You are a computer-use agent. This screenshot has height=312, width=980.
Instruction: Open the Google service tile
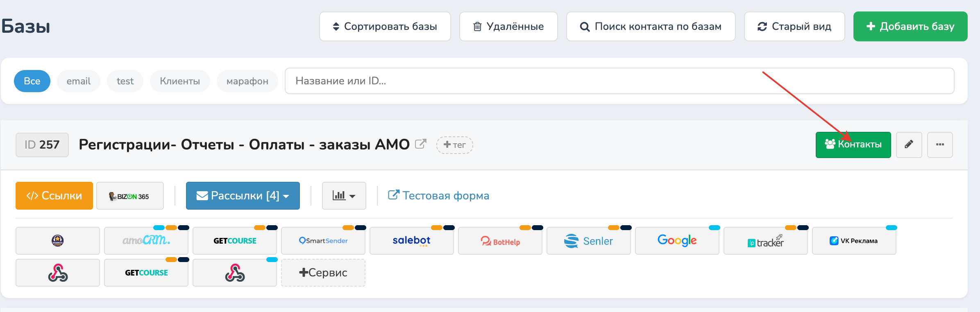677,241
